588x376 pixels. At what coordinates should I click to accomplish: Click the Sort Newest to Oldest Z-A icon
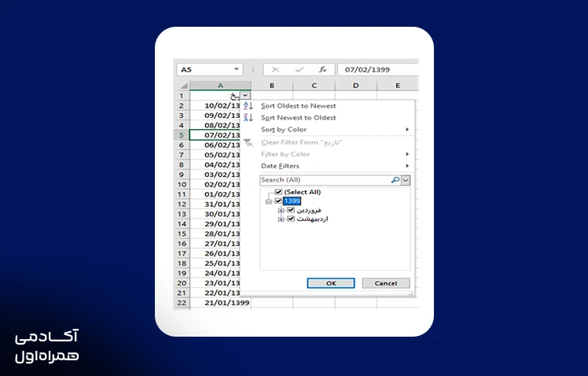(248, 117)
